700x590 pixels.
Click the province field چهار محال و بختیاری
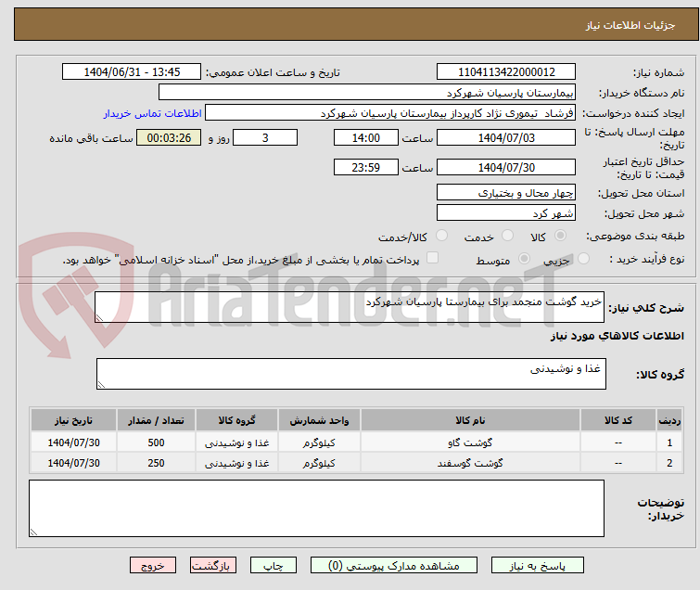pos(506,193)
